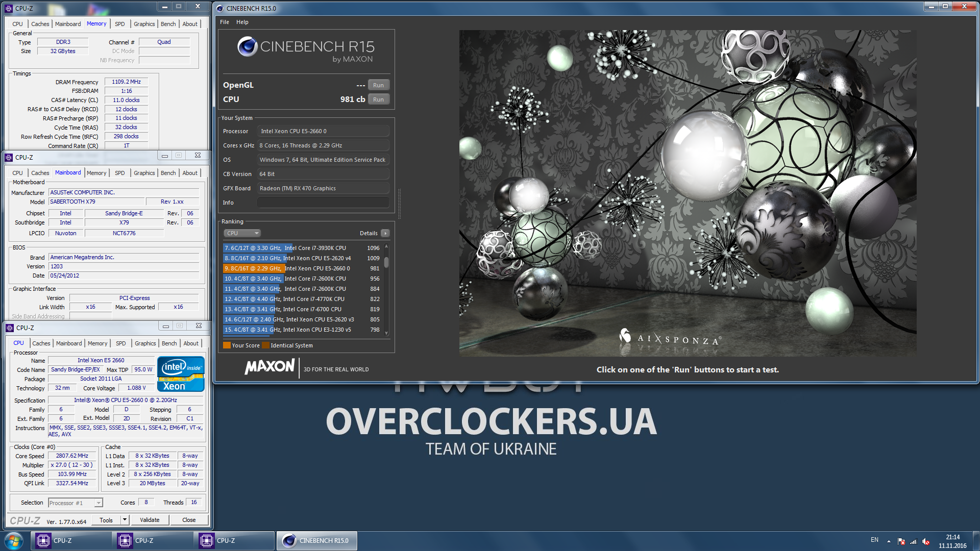Open Mainboard tab in CPU-Z window with Validate button
The width and height of the screenshot is (980, 551).
[69, 343]
